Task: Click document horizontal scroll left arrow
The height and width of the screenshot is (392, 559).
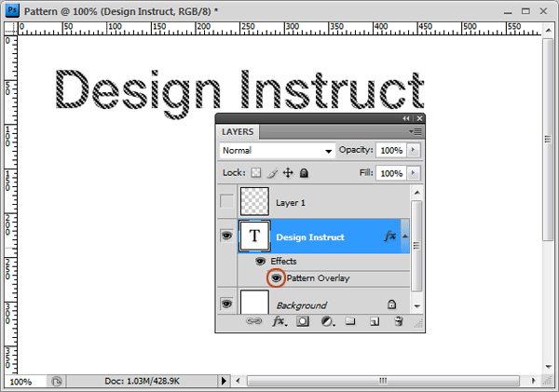Action: pos(239,381)
